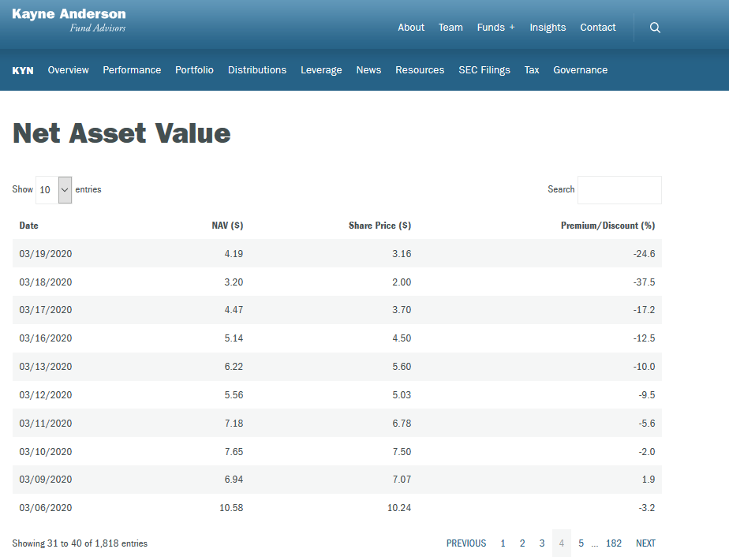This screenshot has width=729, height=560.
Task: Go to the Leverage tab
Action: point(321,70)
